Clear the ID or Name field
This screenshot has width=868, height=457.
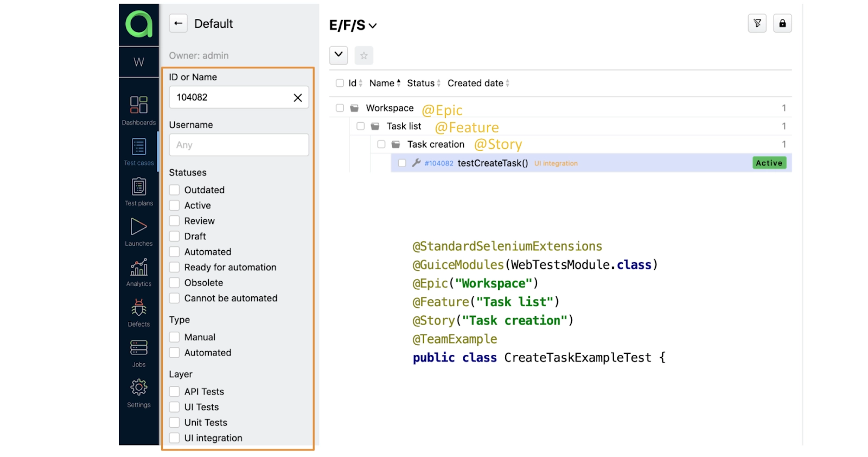coord(298,98)
